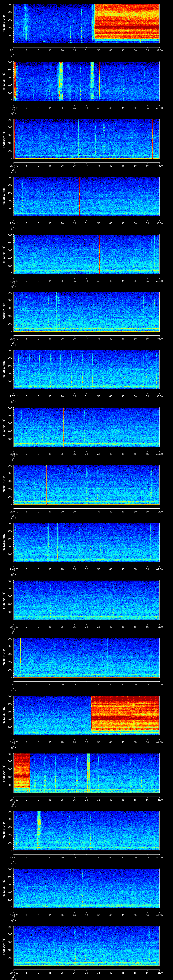The height and width of the screenshot is (980, 173).
Task: Select the spectrogram panel starting at 9:44:00
Action: [x=86, y=773]
